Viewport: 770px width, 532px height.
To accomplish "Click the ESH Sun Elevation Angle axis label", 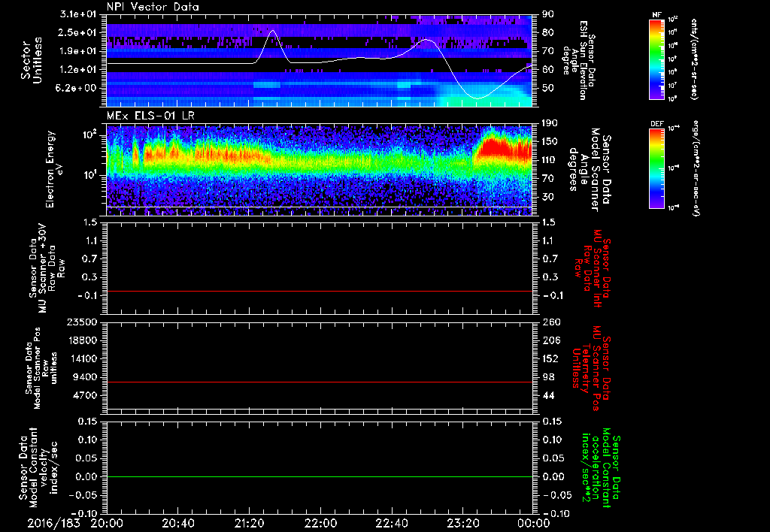I will pyautogui.click(x=580, y=60).
